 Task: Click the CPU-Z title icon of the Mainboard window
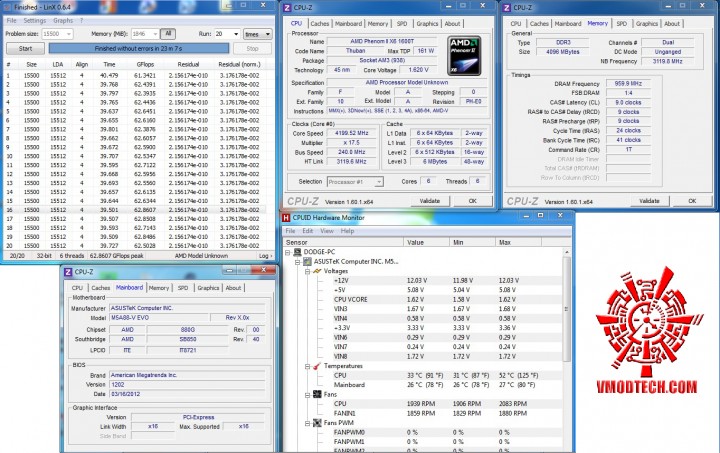click(x=68, y=272)
